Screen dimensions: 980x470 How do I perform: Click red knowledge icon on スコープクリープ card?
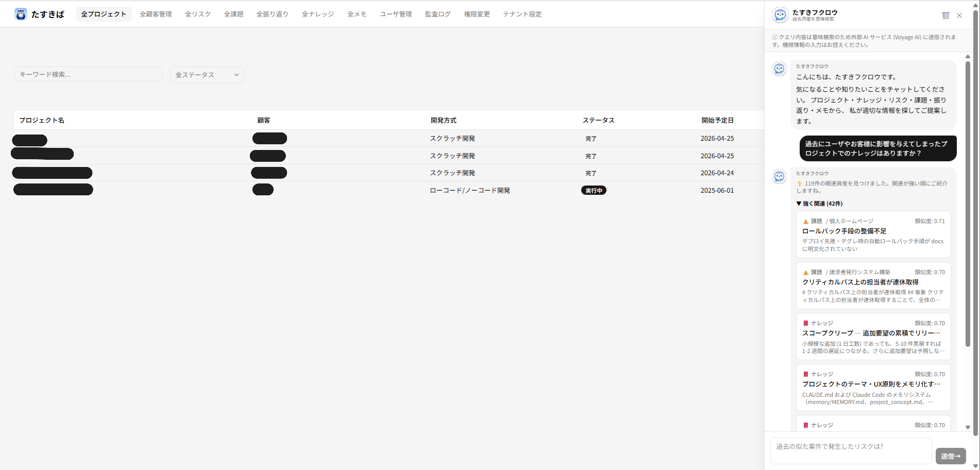[806, 323]
